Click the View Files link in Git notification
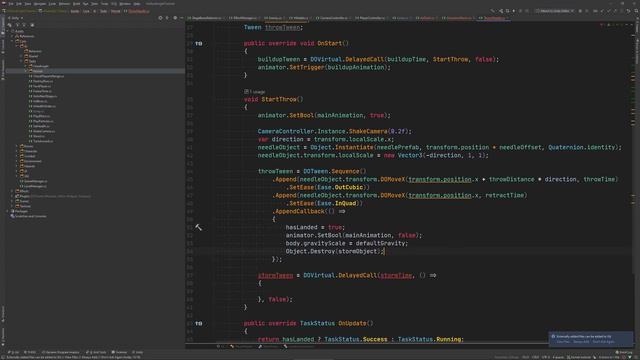The height and width of the screenshot is (360, 640). 563,342
